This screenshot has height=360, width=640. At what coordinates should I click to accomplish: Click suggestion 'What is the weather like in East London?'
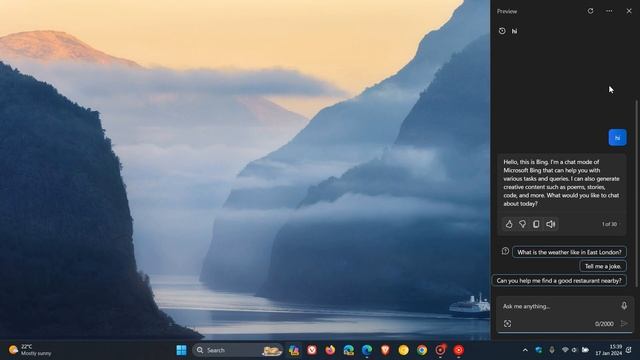(x=569, y=252)
